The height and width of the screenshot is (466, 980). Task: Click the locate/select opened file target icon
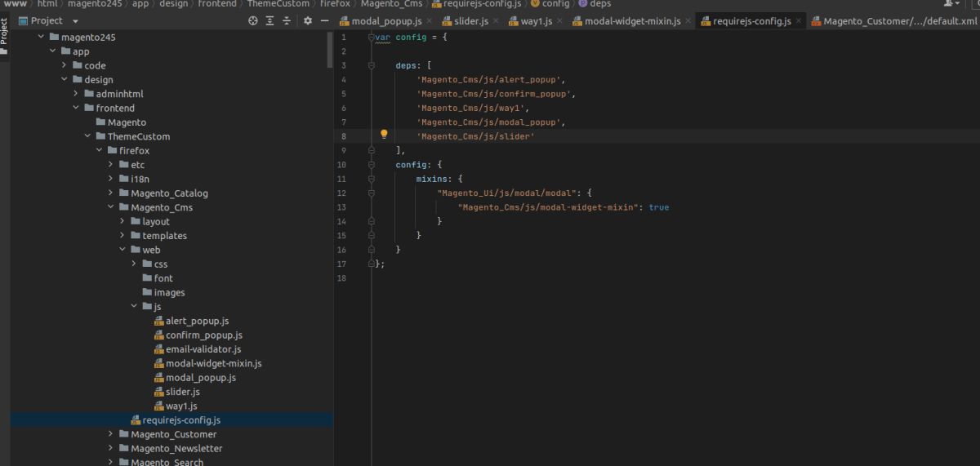[x=252, y=20]
